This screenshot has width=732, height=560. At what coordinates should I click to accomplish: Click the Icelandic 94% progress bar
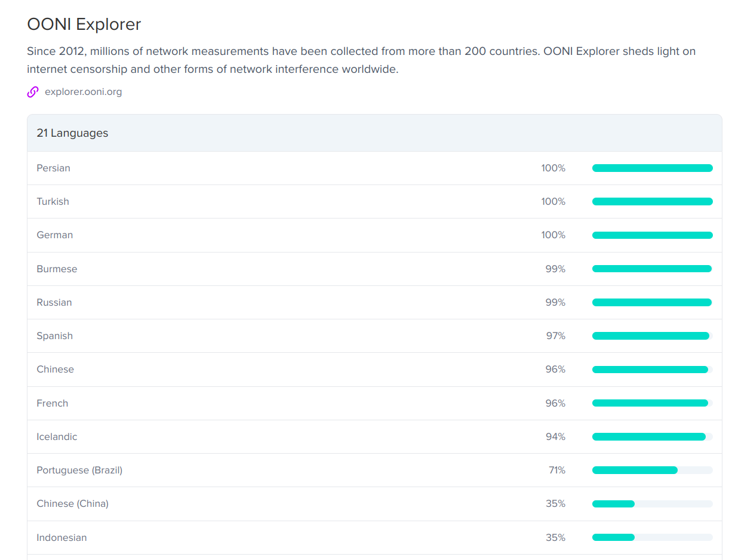(x=652, y=437)
